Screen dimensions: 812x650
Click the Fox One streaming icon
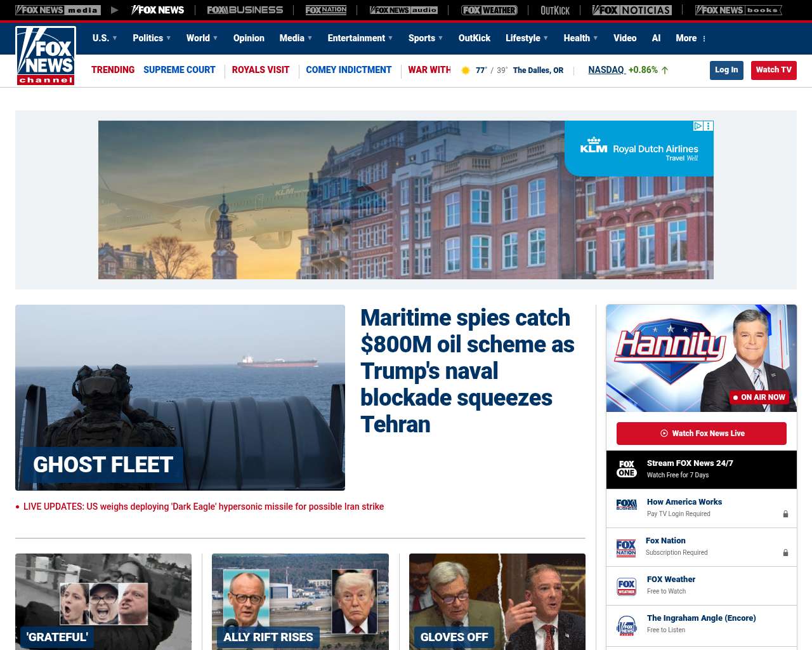(x=627, y=469)
